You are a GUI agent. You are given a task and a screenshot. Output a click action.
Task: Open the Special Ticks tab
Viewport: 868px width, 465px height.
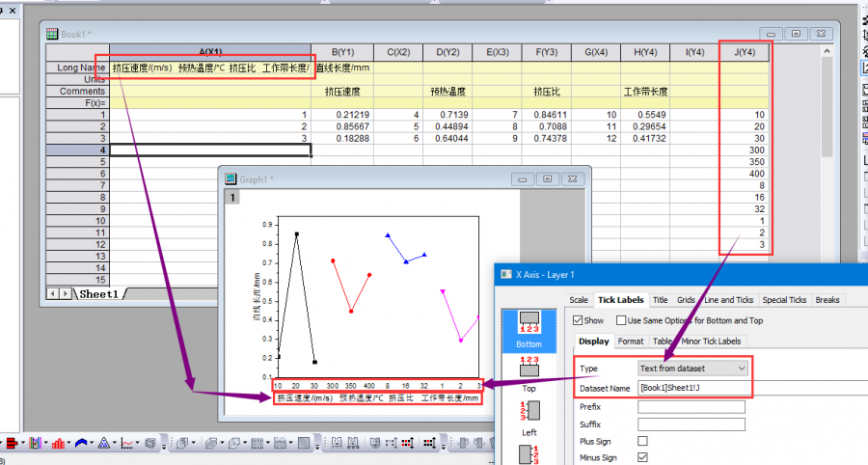pyautogui.click(x=784, y=299)
